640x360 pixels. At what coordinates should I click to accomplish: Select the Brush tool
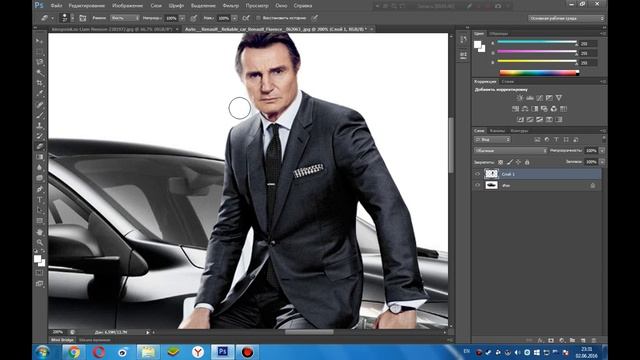40,115
